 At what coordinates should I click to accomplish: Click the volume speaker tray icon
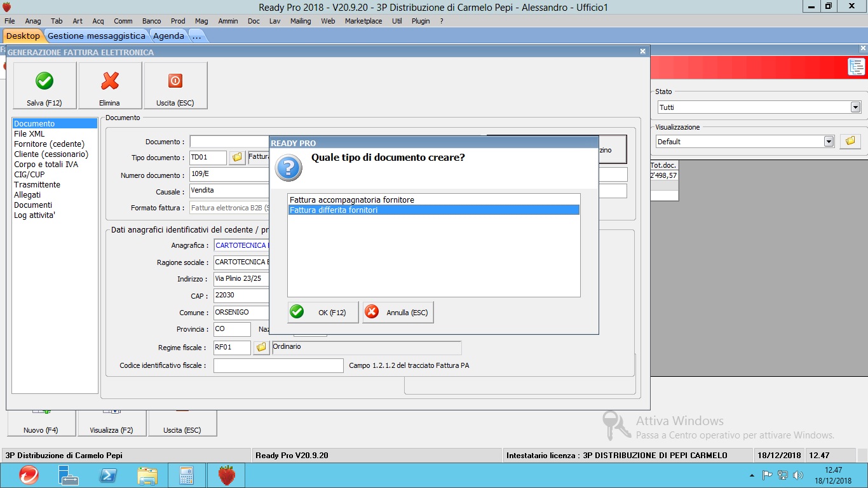(x=798, y=475)
